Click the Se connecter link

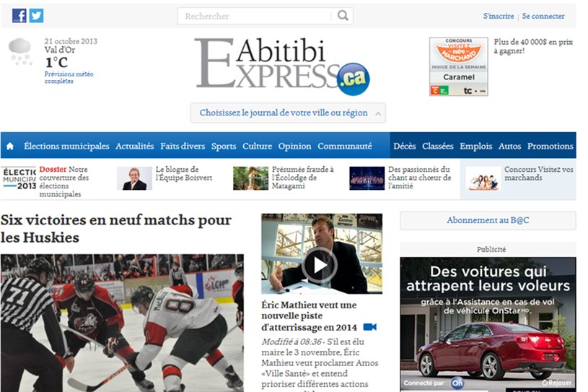point(543,16)
